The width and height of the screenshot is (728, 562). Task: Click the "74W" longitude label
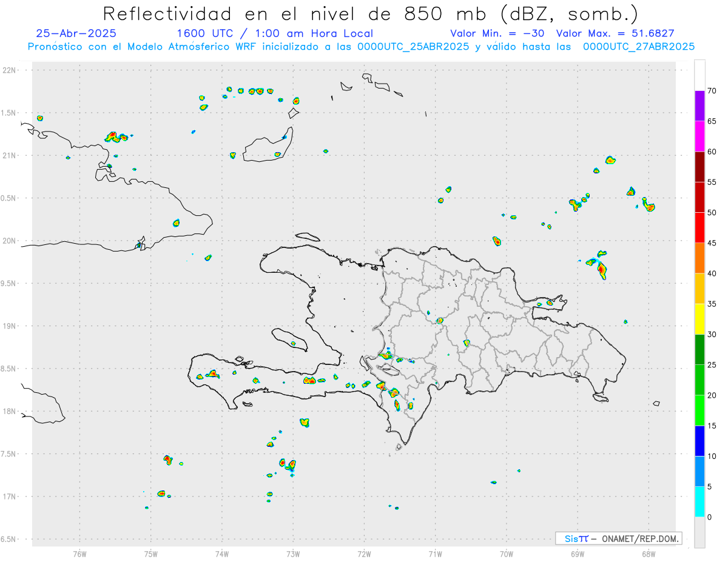[221, 554]
